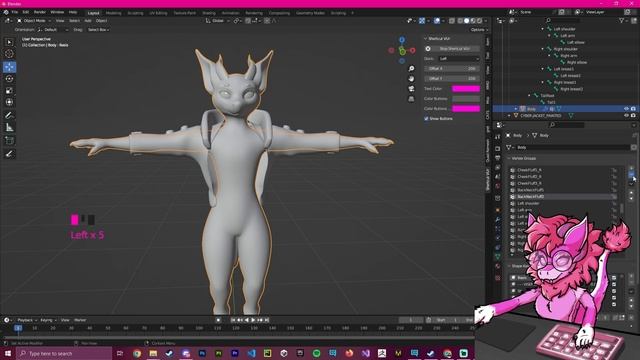Move the vertex group up with the up arrow

pos(631,193)
